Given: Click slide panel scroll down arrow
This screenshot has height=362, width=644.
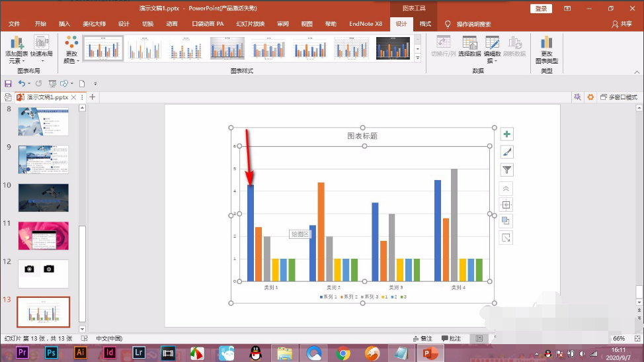Looking at the screenshot, I should [82, 329].
